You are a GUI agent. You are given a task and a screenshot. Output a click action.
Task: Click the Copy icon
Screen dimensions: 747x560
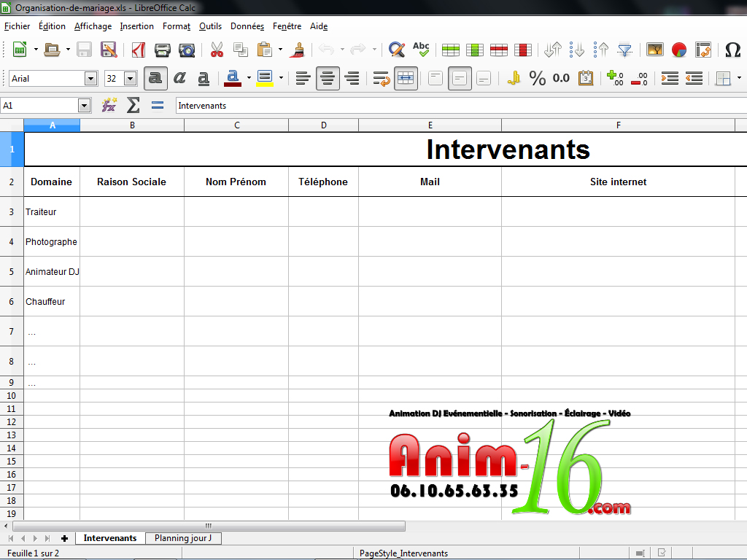pos(241,50)
